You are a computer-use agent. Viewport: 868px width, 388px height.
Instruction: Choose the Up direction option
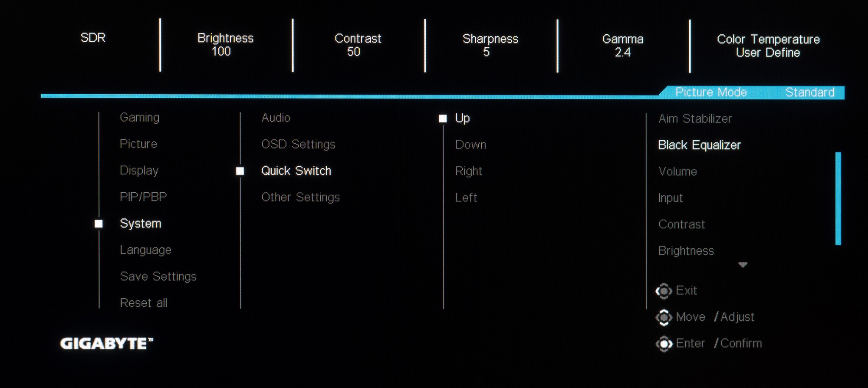coord(462,118)
